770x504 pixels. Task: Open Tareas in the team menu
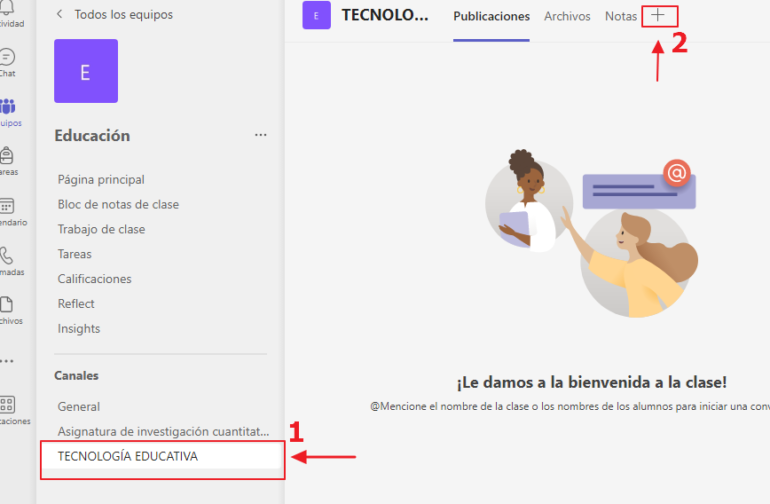pos(75,254)
